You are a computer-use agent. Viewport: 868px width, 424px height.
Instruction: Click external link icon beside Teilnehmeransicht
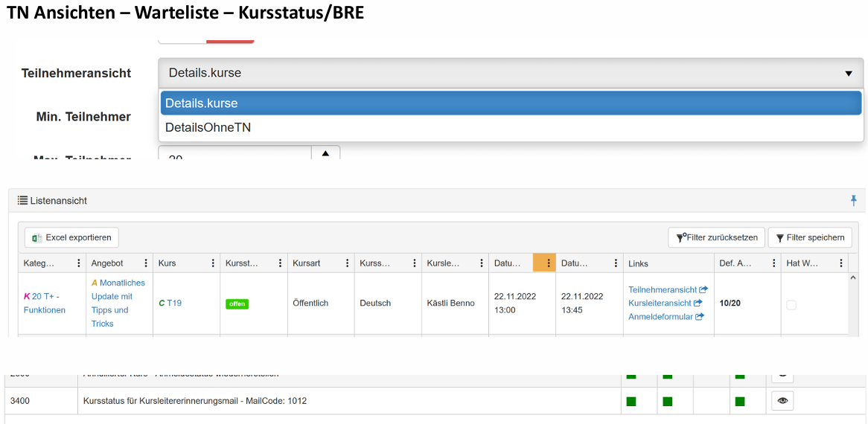(x=703, y=290)
